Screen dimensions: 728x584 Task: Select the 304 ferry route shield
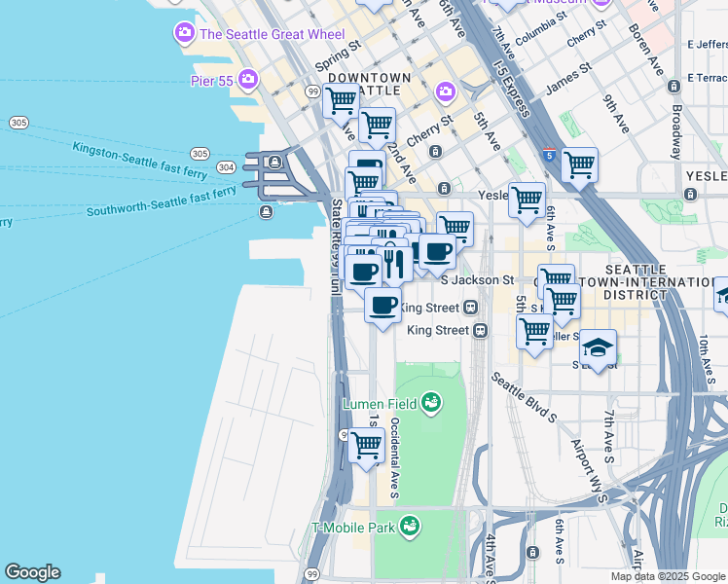pos(226,167)
